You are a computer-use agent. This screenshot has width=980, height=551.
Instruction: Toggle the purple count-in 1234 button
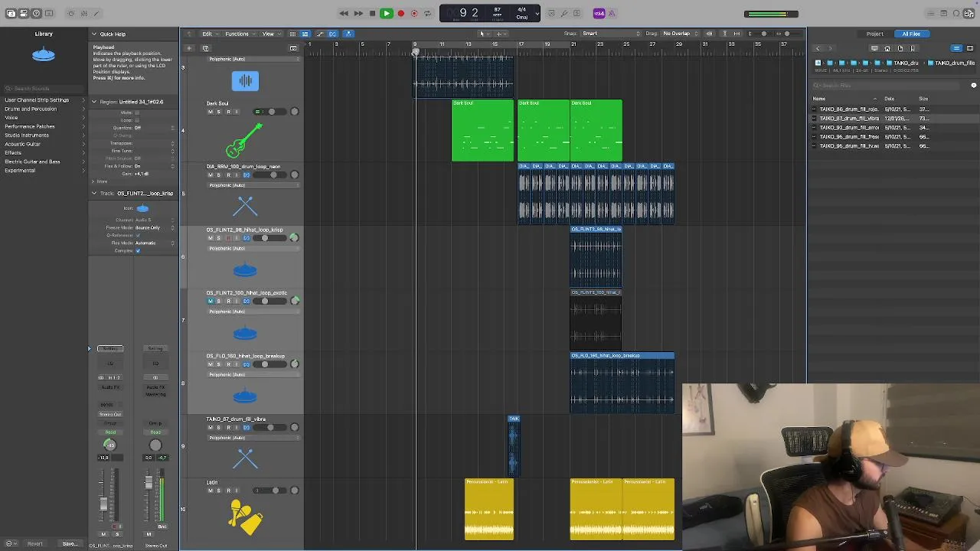tap(599, 13)
